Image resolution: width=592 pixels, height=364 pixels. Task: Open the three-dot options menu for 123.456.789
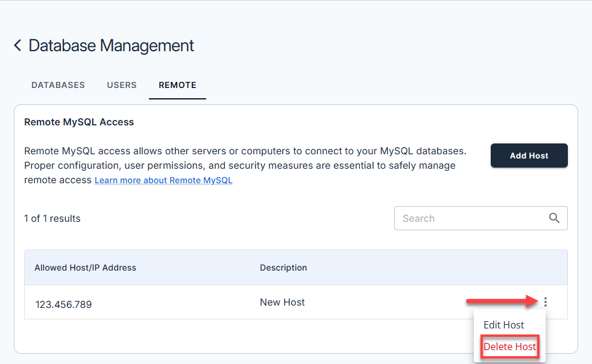[546, 302]
